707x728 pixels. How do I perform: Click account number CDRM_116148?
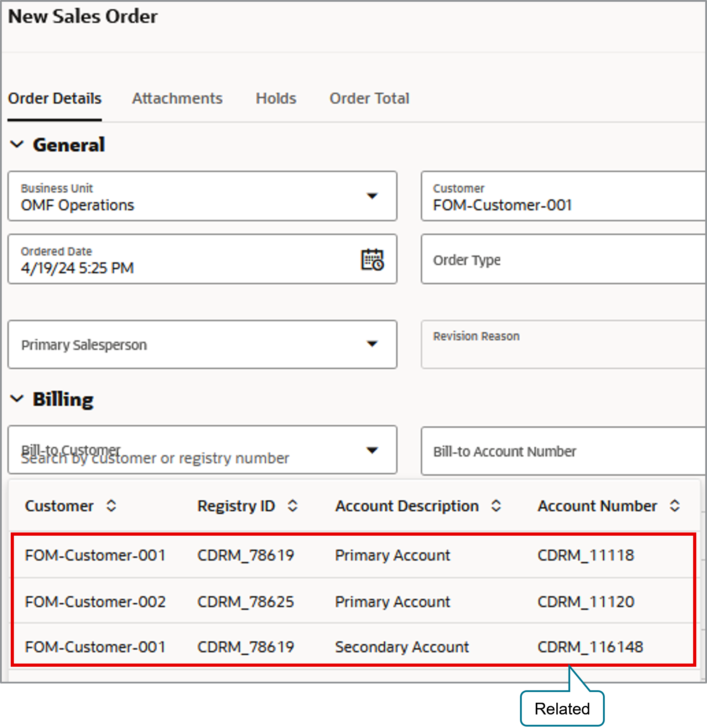coord(590,648)
